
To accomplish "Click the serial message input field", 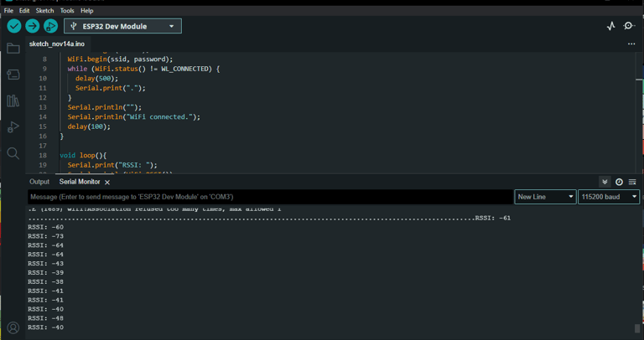I will point(268,197).
